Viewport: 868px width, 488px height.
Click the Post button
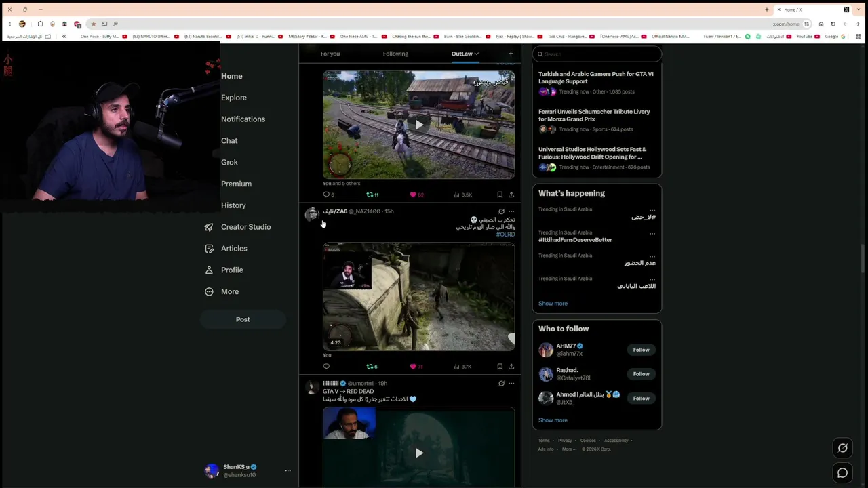[x=243, y=319]
